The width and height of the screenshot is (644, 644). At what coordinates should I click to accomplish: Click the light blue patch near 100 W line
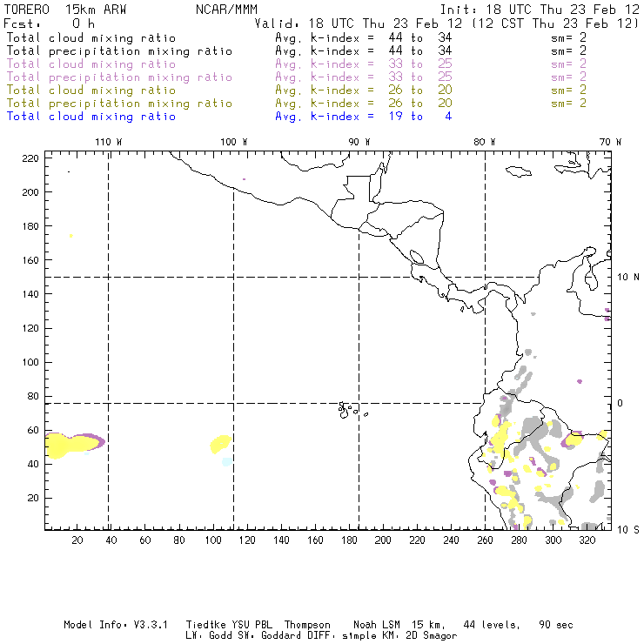coord(227,461)
